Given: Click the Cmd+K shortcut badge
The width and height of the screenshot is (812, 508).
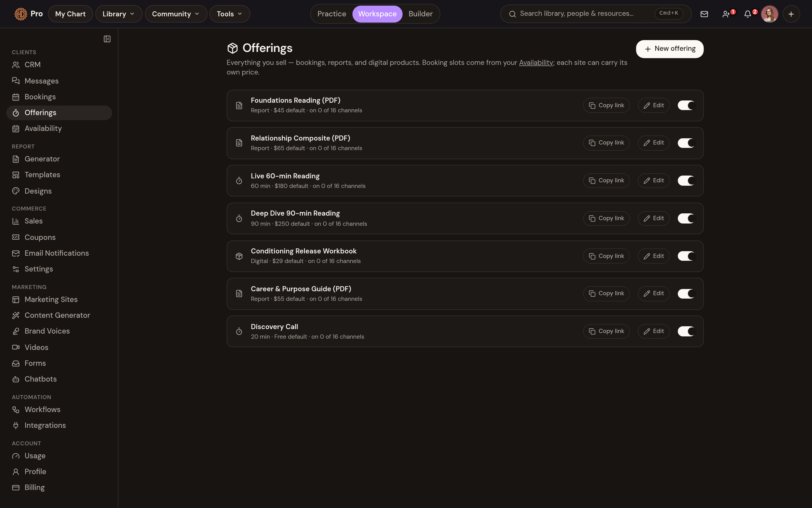Looking at the screenshot, I should 668,14.
